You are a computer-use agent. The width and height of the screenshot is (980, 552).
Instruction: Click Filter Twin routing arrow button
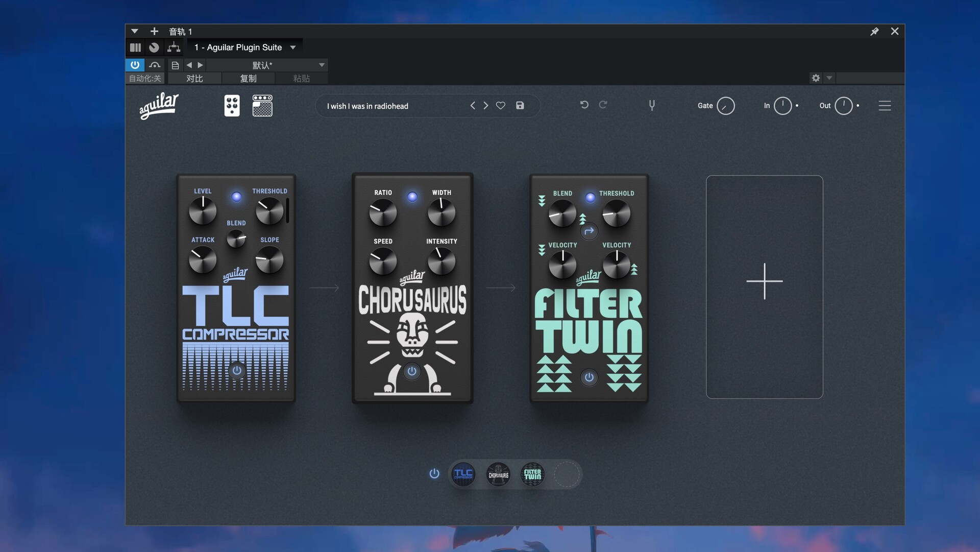(x=589, y=231)
